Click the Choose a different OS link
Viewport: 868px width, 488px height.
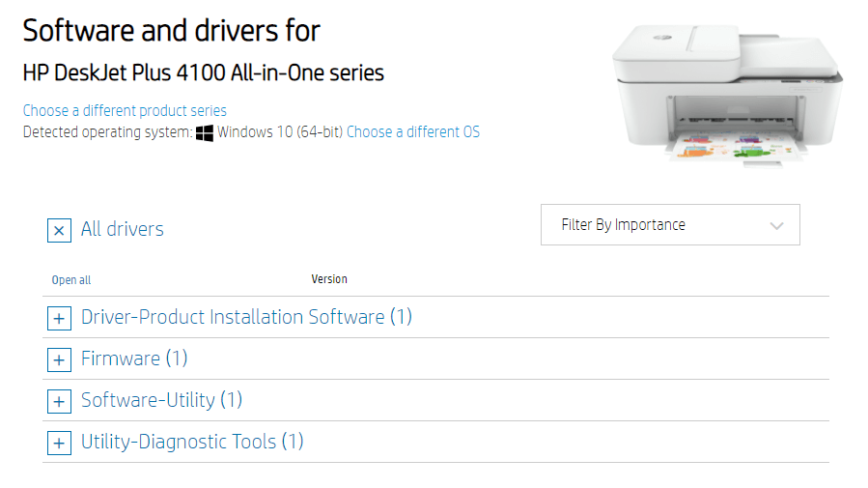(x=413, y=131)
